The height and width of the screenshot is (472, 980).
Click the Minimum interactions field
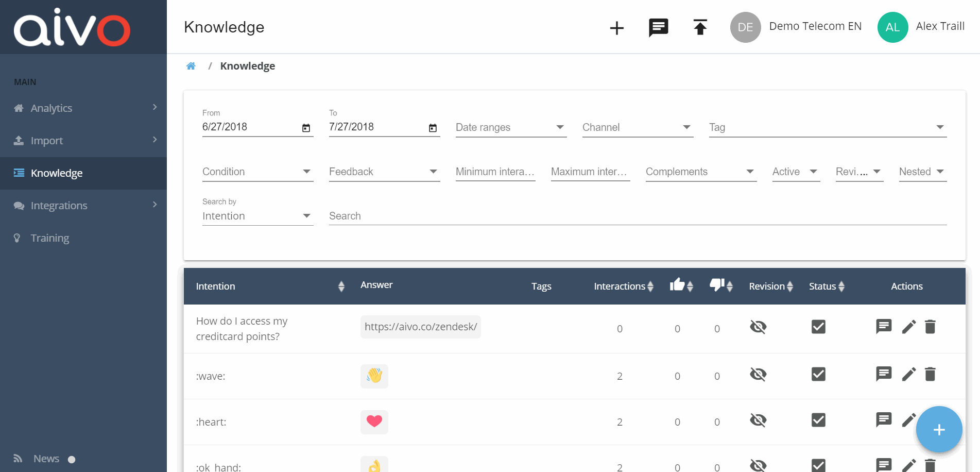coord(495,172)
